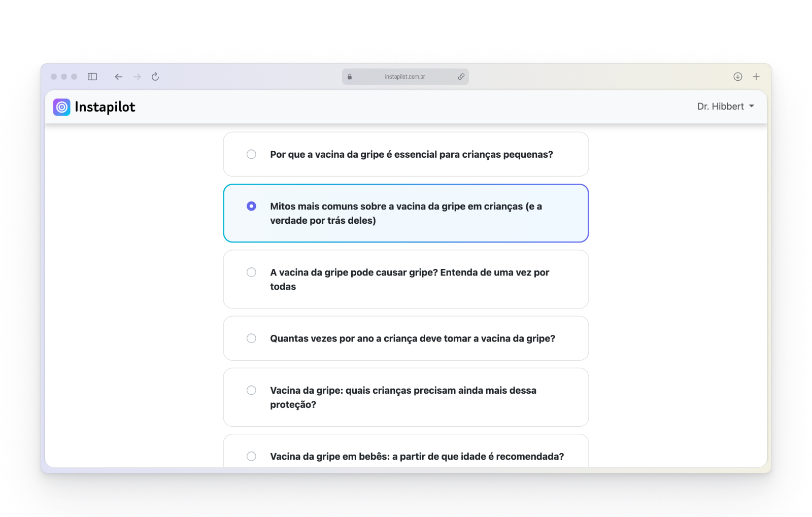The image size is (812, 517).
Task: Click title 'Por que a vacina da gripe é essencial para crianças pequenas?'
Action: point(412,154)
